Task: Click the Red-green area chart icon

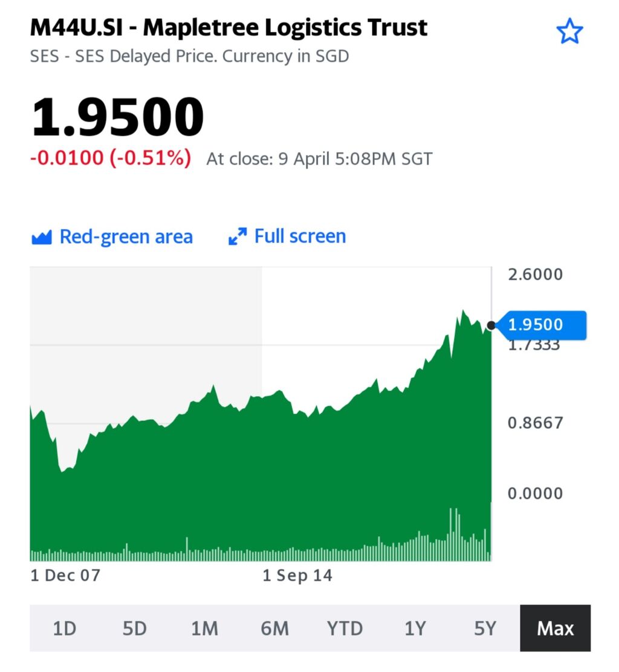Action: pos(42,237)
